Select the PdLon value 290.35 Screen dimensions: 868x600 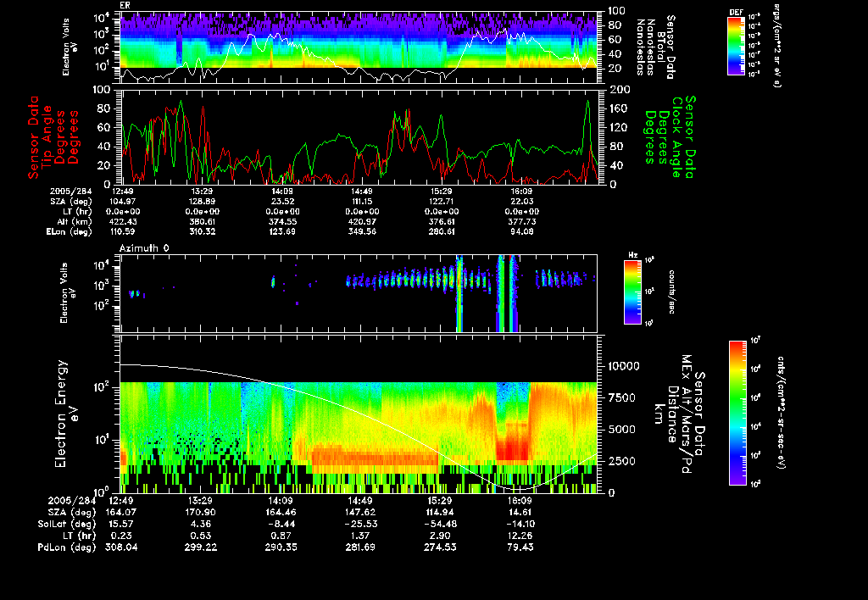tap(281, 547)
